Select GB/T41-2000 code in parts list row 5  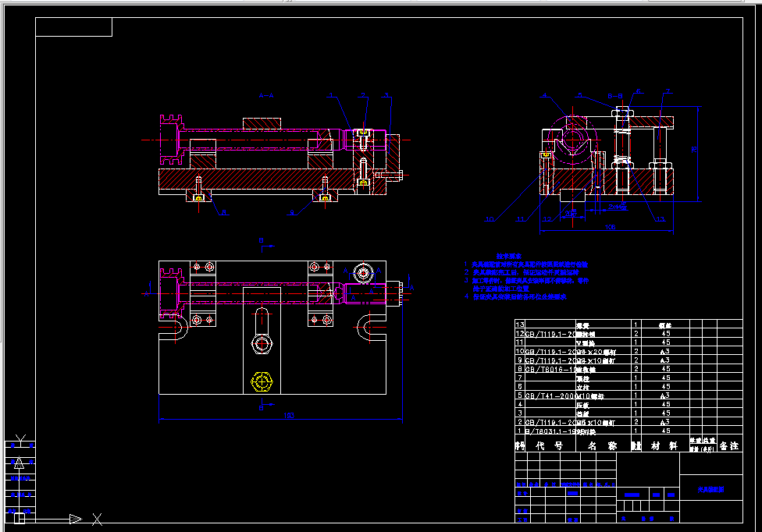pos(550,396)
